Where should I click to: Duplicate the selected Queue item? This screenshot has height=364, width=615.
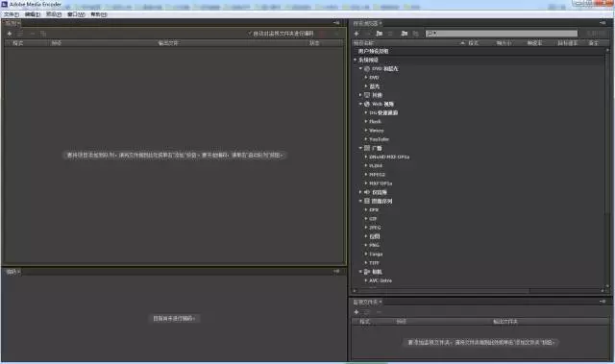click(43, 34)
